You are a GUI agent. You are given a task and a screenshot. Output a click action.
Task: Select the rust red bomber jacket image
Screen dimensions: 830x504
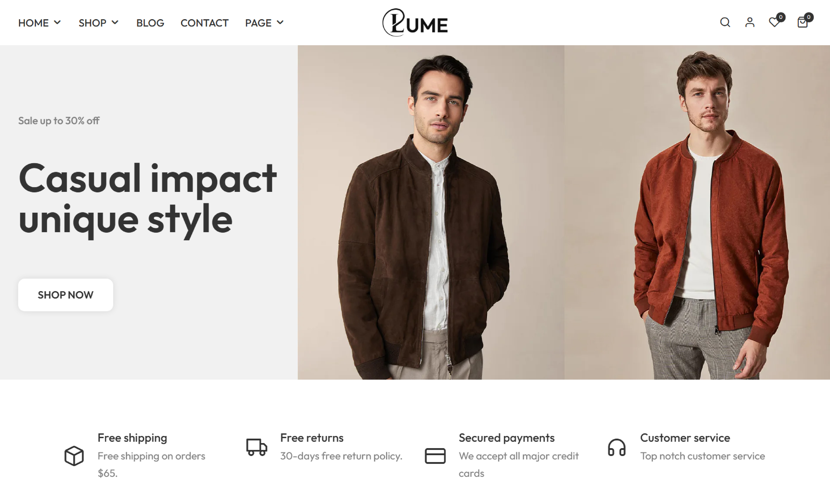[x=697, y=212]
